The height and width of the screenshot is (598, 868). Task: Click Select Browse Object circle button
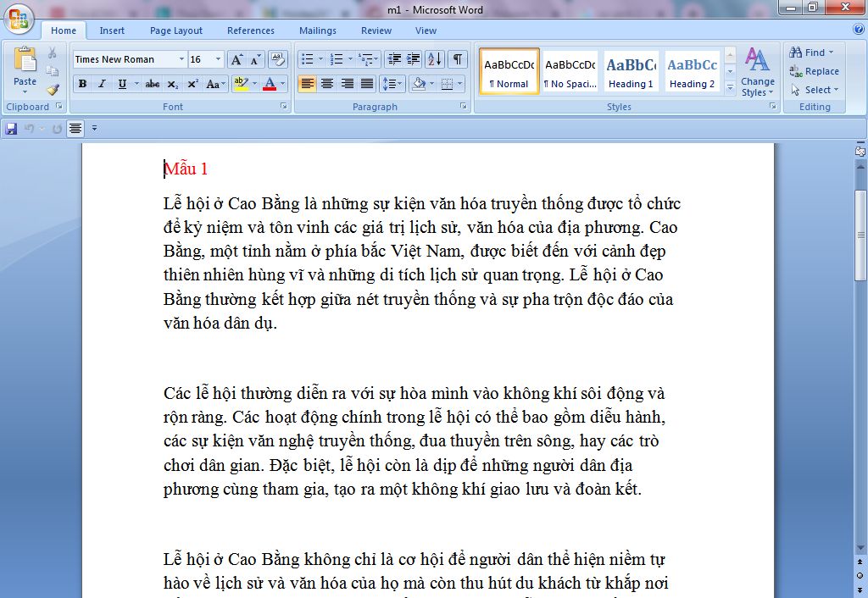pyautogui.click(x=860, y=575)
